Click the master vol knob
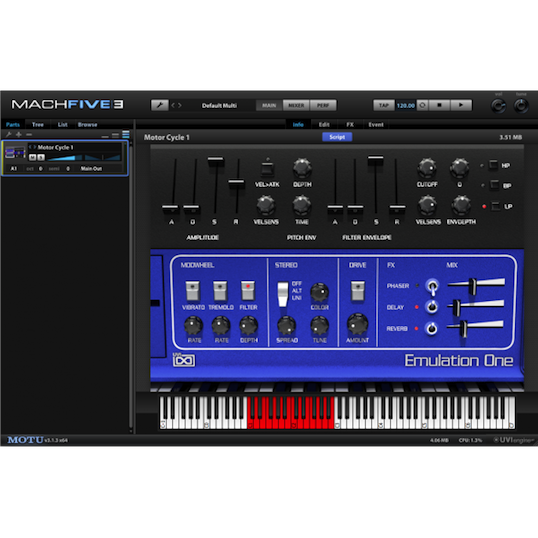538x538 pixels. click(x=499, y=106)
